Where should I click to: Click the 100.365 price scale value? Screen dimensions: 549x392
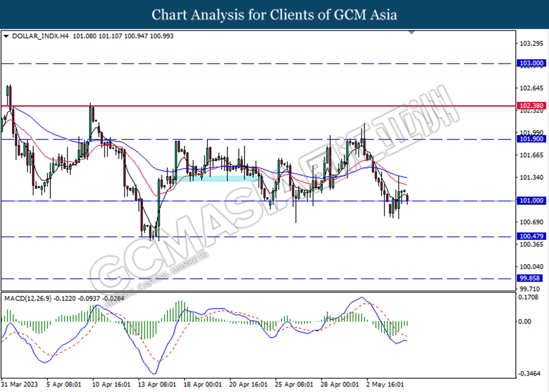pos(531,244)
